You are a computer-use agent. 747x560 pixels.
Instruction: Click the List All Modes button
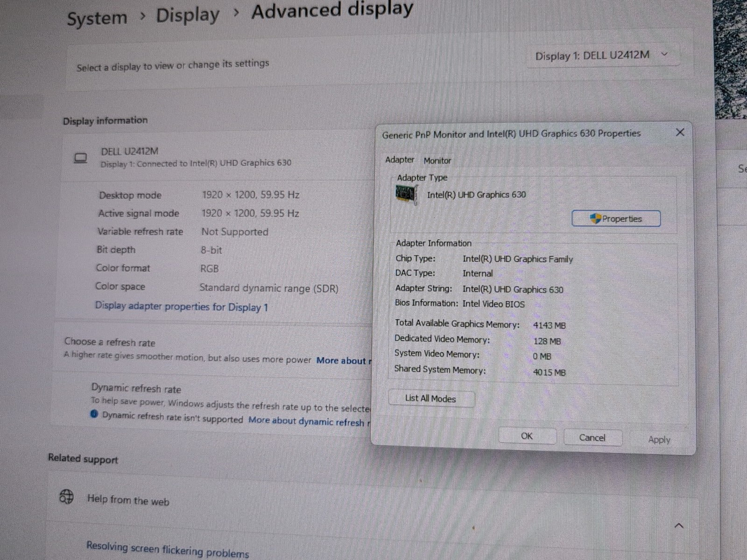(x=431, y=399)
